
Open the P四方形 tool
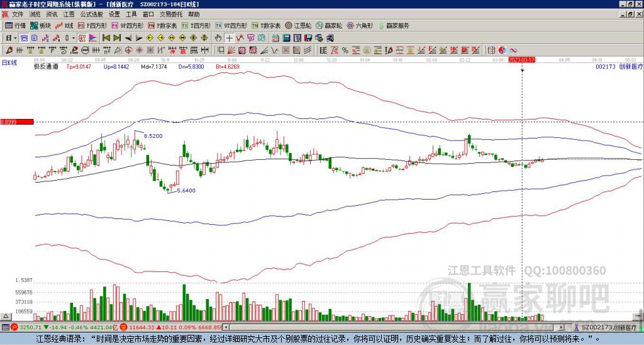click(x=92, y=25)
